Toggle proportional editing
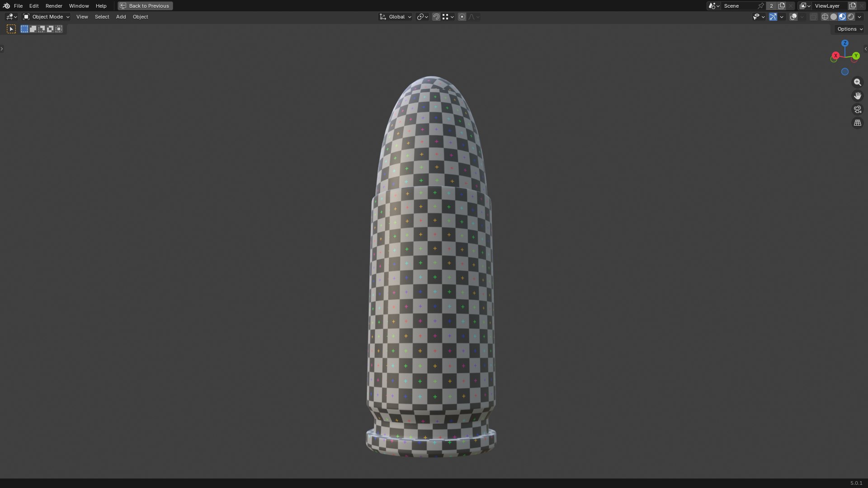Screen dimensions: 868x488 462,17
